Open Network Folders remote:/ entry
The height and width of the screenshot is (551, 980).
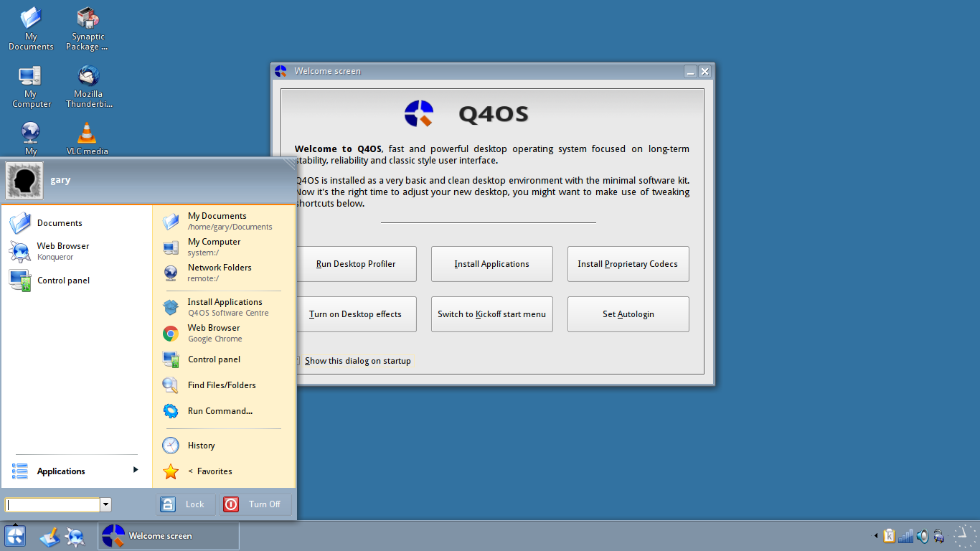(x=223, y=273)
